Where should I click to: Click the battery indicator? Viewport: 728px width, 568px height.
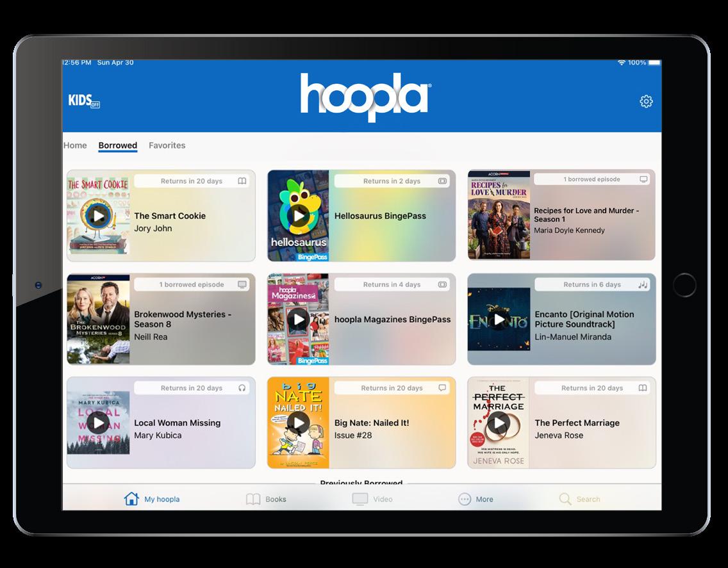pyautogui.click(x=654, y=63)
